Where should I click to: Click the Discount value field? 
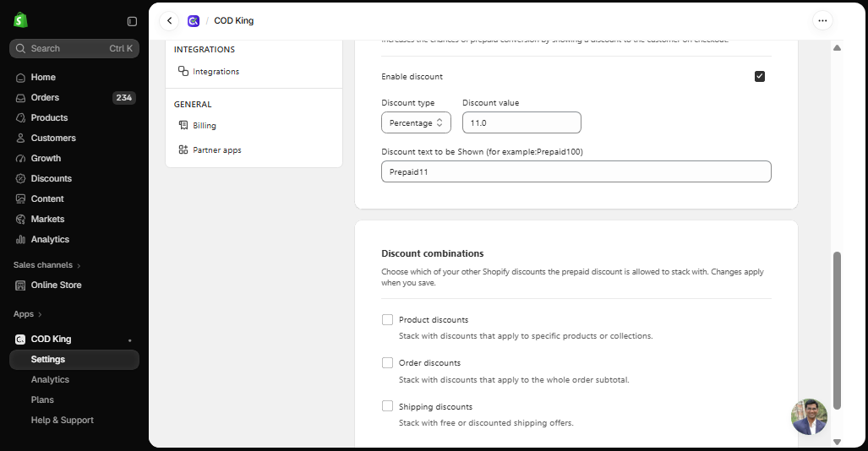521,122
